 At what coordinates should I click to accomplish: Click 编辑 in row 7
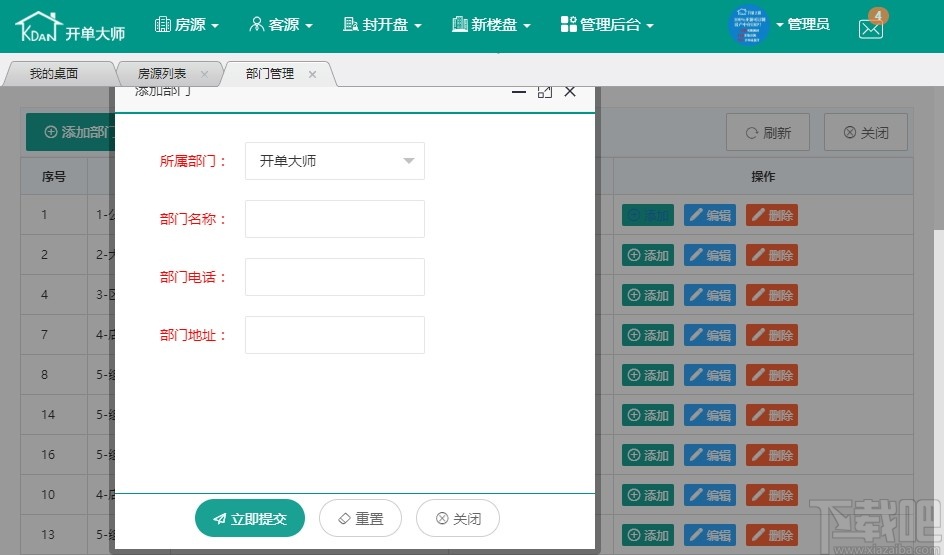click(710, 335)
